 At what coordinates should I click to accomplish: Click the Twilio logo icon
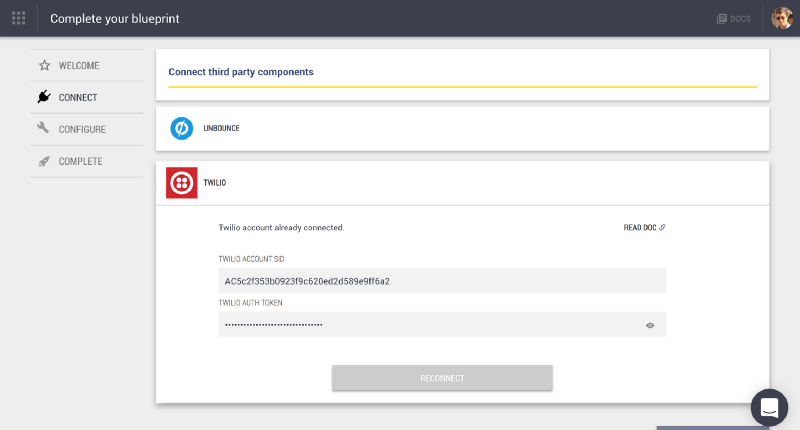pos(182,183)
